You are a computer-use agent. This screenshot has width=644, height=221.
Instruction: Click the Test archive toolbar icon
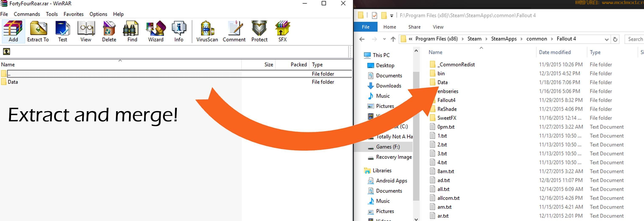[x=63, y=31]
